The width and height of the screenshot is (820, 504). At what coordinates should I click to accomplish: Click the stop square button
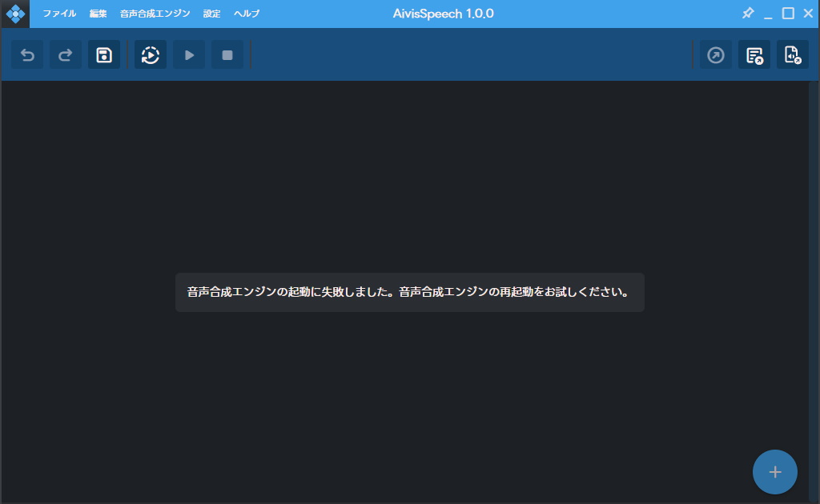click(227, 55)
